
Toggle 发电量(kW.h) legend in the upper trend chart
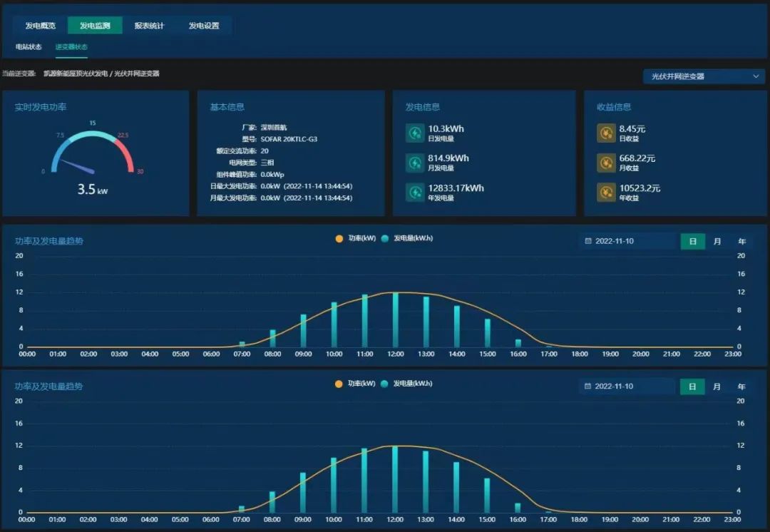pos(406,238)
